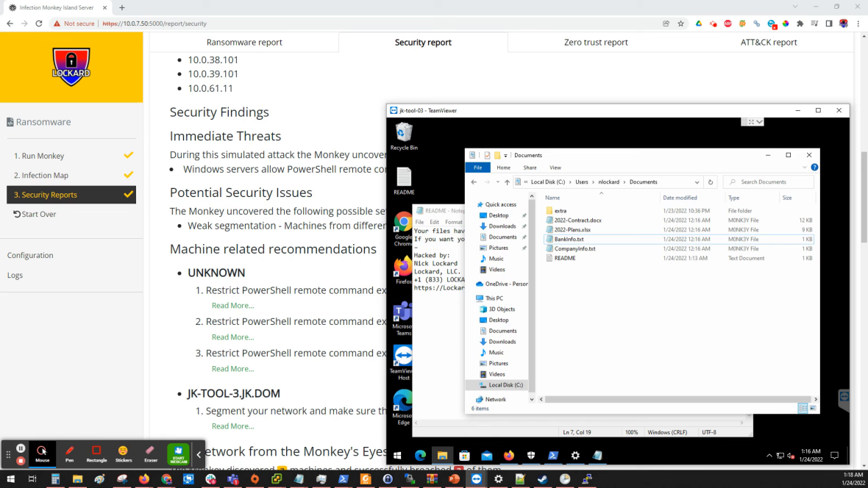Image resolution: width=868 pixels, height=488 pixels.
Task: Open Infection Map in the sidebar
Action: 71,176
